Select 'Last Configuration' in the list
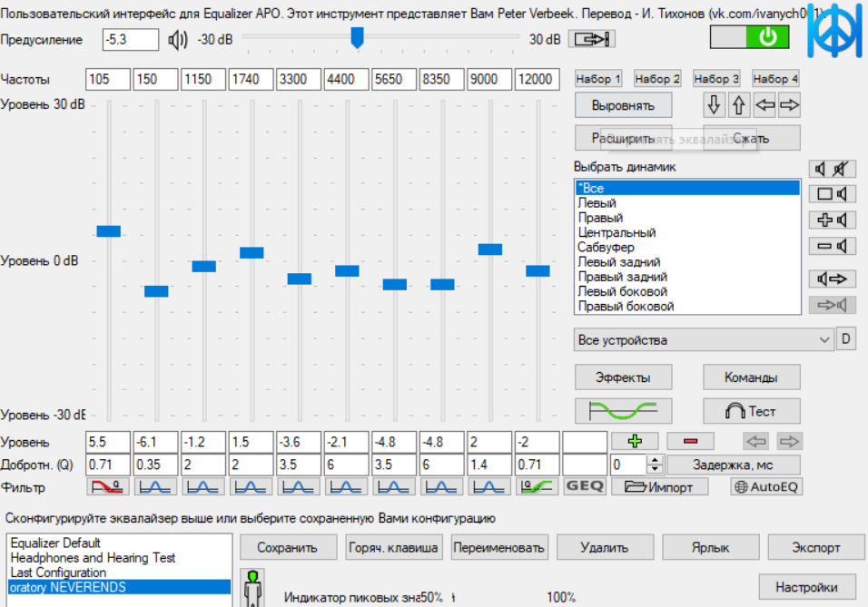This screenshot has width=868, height=607. (119, 573)
